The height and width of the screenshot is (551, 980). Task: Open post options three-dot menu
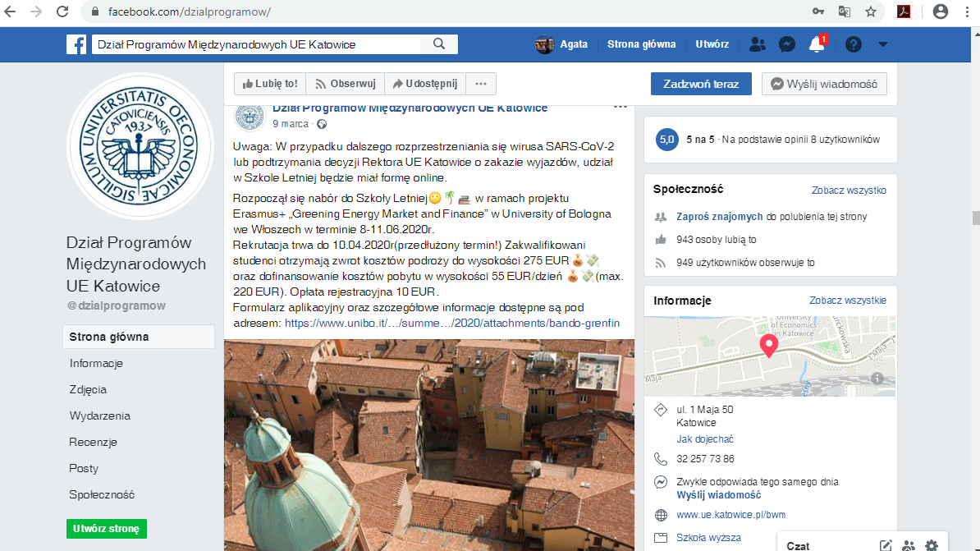(620, 106)
